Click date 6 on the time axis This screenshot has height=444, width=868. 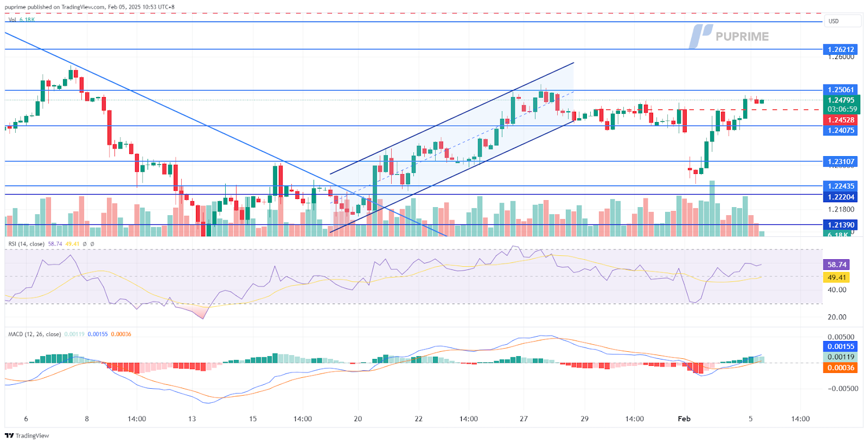tap(26, 419)
